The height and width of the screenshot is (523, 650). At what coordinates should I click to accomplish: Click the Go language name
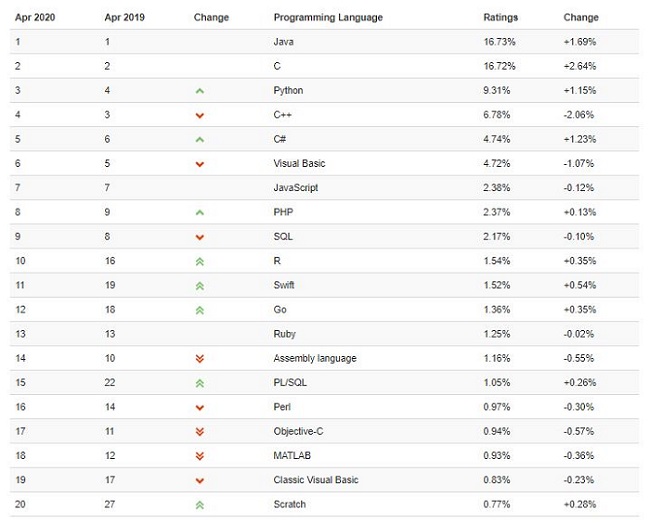point(280,310)
